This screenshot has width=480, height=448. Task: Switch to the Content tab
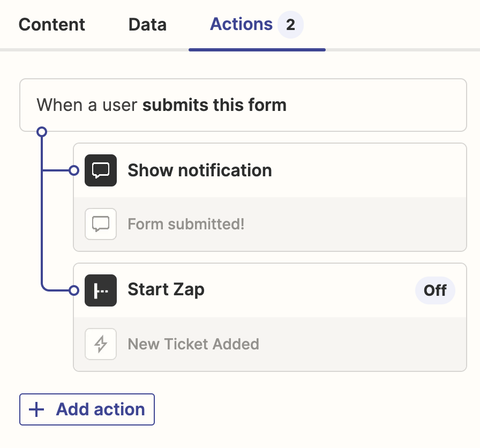[x=52, y=25]
